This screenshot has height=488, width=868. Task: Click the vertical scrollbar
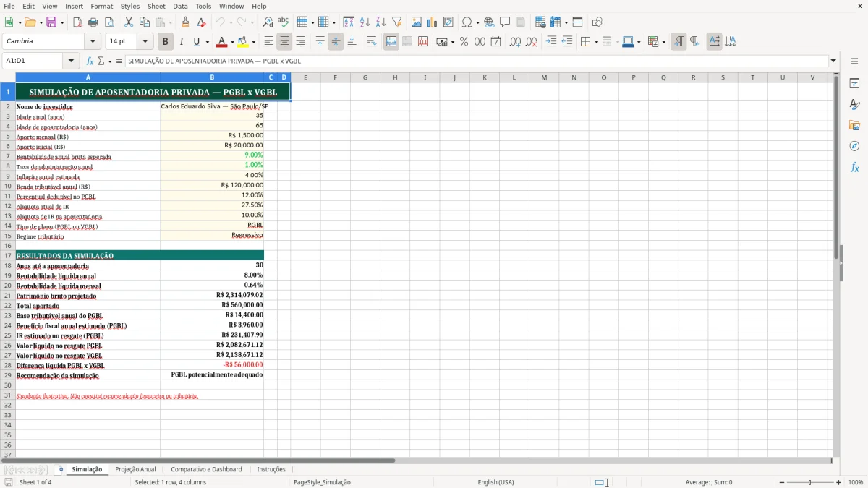point(836,264)
